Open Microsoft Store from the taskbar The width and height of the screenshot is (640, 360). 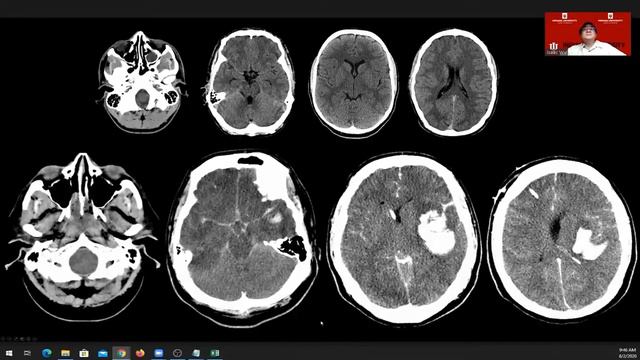(x=84, y=353)
